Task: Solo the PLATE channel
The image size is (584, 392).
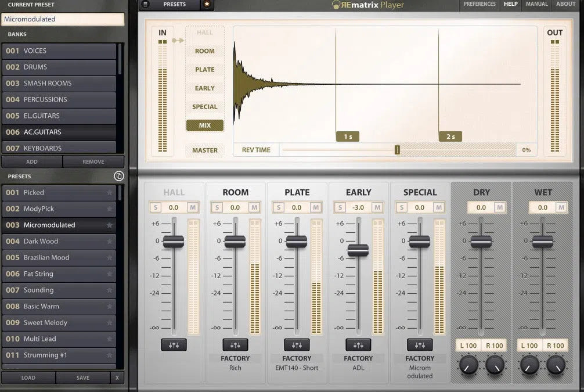Action: click(278, 207)
